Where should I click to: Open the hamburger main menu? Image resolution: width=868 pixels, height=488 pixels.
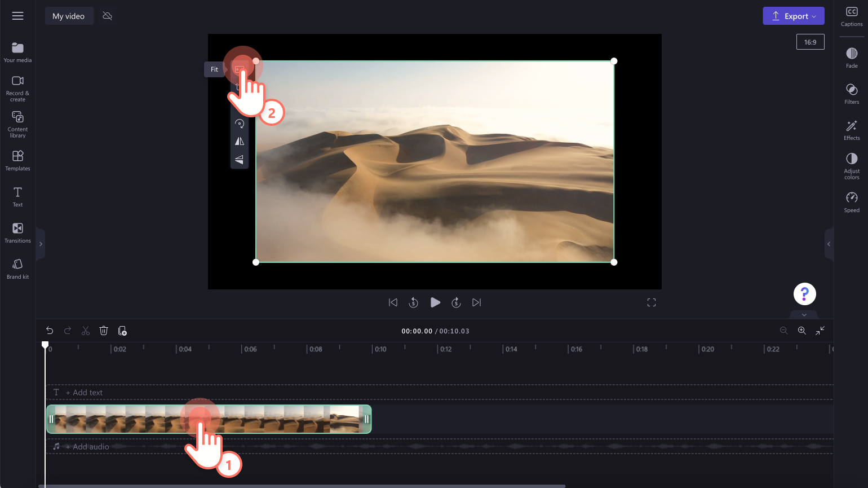coord(17,16)
